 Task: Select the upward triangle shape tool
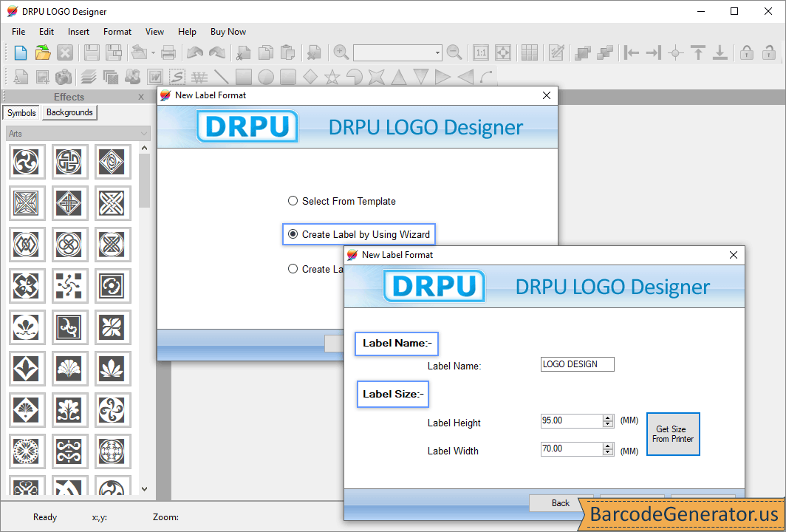click(398, 77)
